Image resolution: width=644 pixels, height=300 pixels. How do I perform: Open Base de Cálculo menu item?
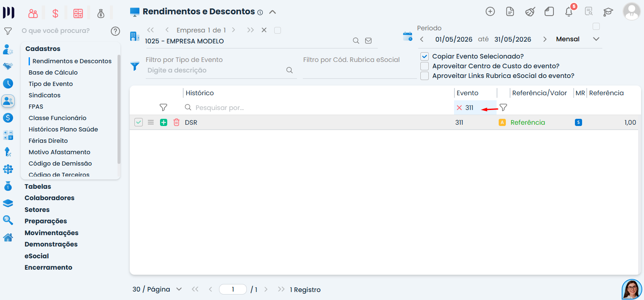(x=53, y=72)
